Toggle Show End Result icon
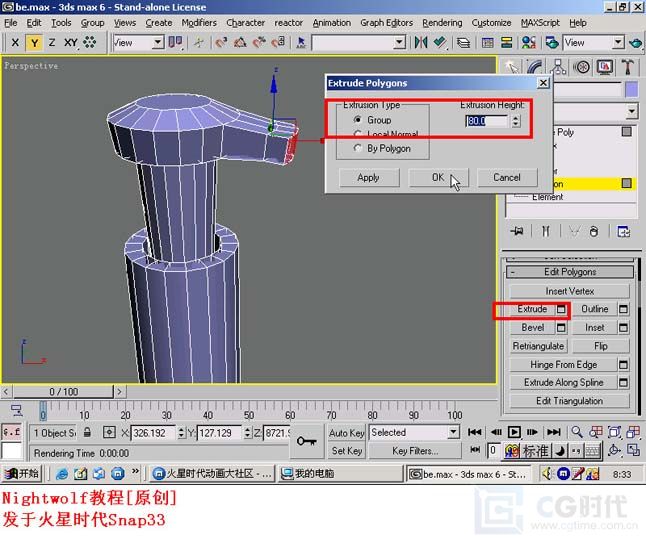This screenshot has width=646, height=539. [545, 231]
